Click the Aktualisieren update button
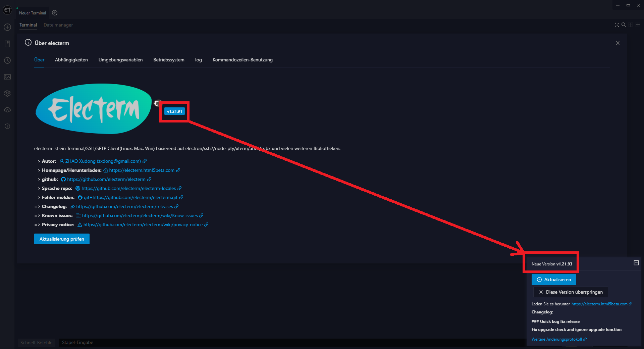 tap(554, 280)
